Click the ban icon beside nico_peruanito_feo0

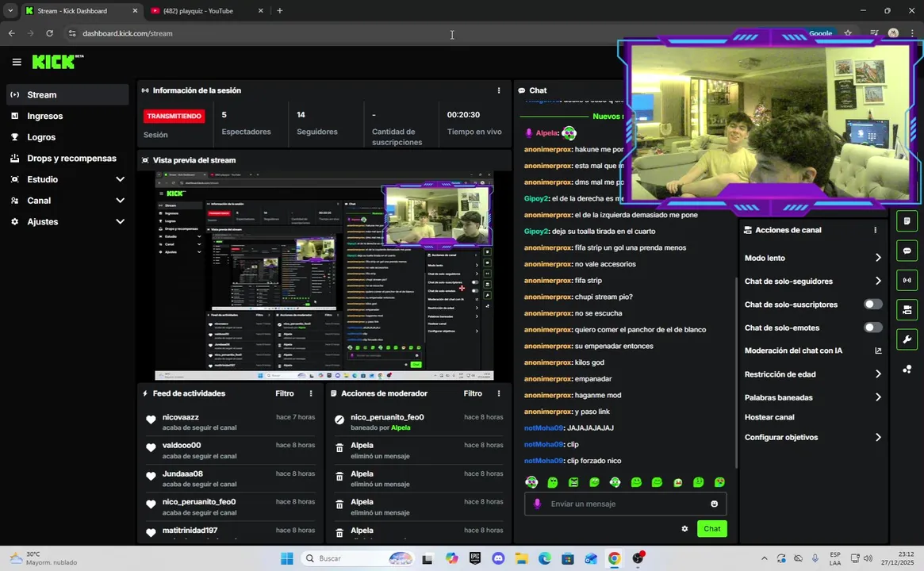click(339, 420)
